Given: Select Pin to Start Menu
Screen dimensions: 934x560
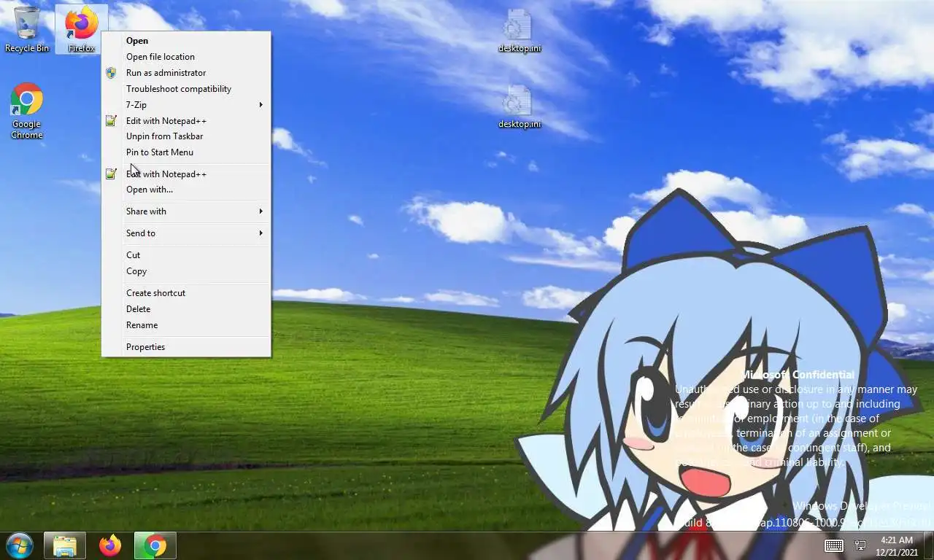Looking at the screenshot, I should pos(186,152).
